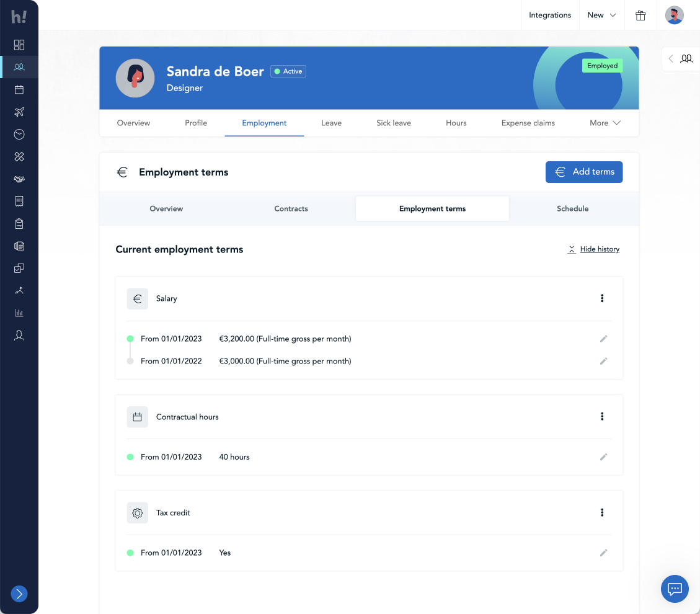Click the bar chart reports icon
Image resolution: width=700 pixels, height=614 pixels.
coord(19,313)
